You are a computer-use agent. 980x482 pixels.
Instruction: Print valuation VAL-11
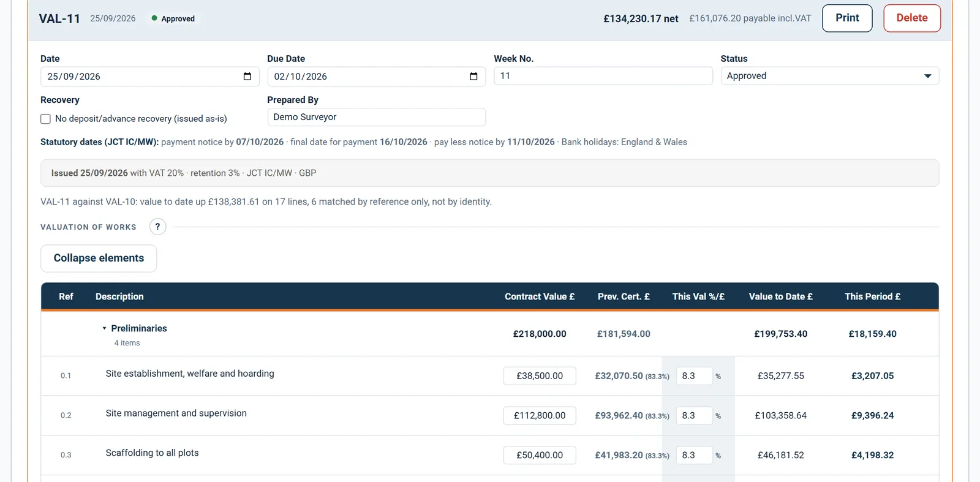click(x=847, y=18)
